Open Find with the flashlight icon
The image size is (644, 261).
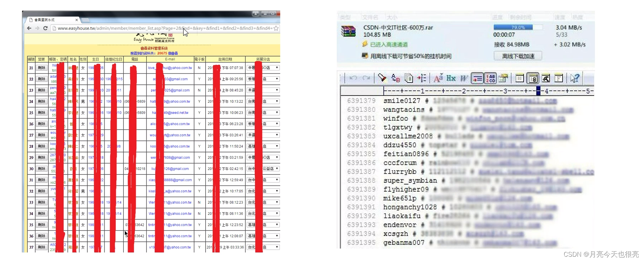pyautogui.click(x=382, y=78)
